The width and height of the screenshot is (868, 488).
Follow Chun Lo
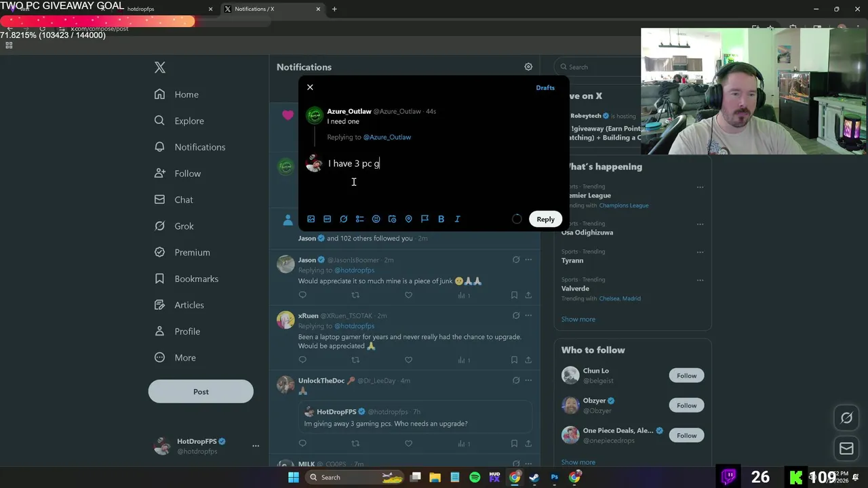point(686,375)
